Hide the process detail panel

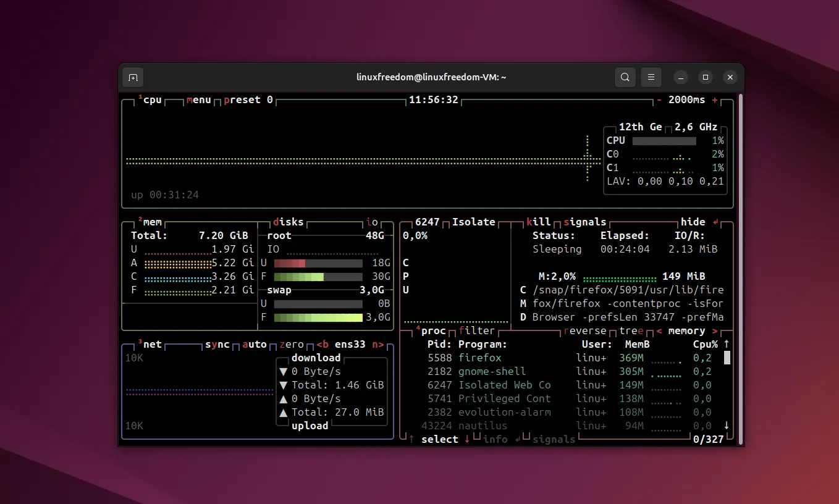[x=693, y=222]
